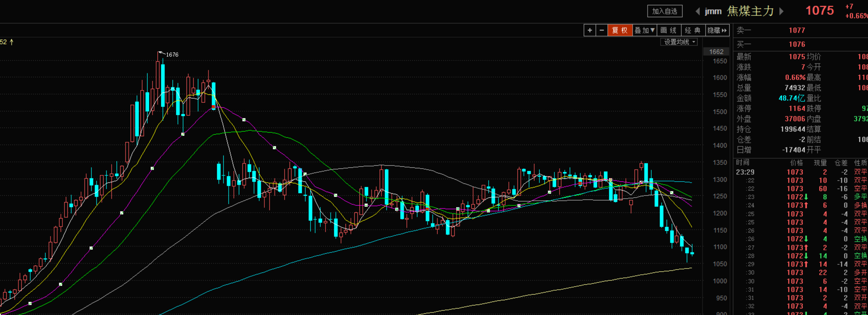Click the 日增 value -17404
Screen dimensions: 868x315
pyautogui.click(x=794, y=150)
